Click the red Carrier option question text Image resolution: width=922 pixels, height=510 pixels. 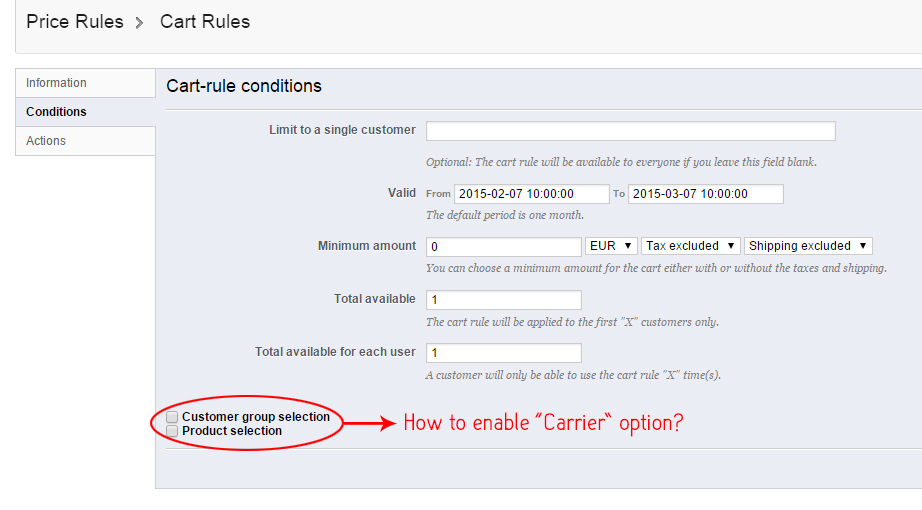(543, 423)
